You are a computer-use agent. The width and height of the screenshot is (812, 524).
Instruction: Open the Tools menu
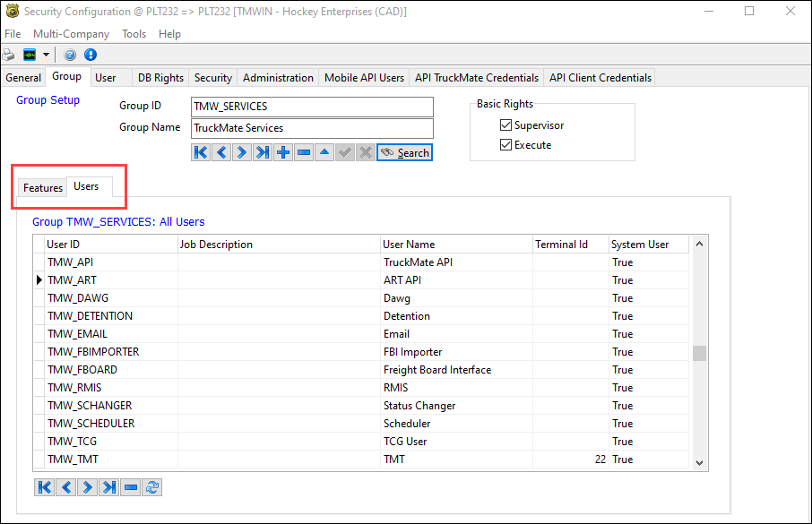coord(134,34)
